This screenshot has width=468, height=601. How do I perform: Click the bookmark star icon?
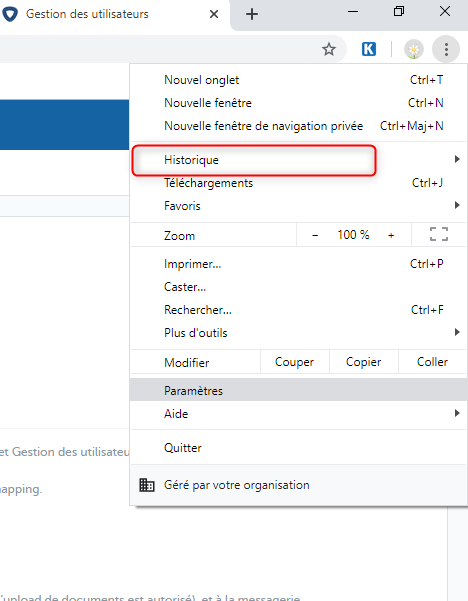coord(328,49)
